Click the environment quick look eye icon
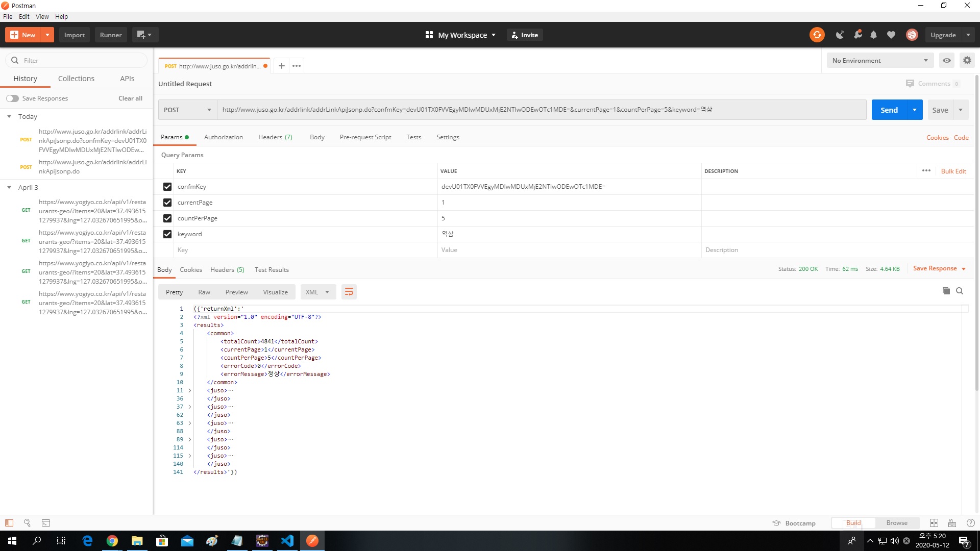The image size is (980, 551). point(947,60)
